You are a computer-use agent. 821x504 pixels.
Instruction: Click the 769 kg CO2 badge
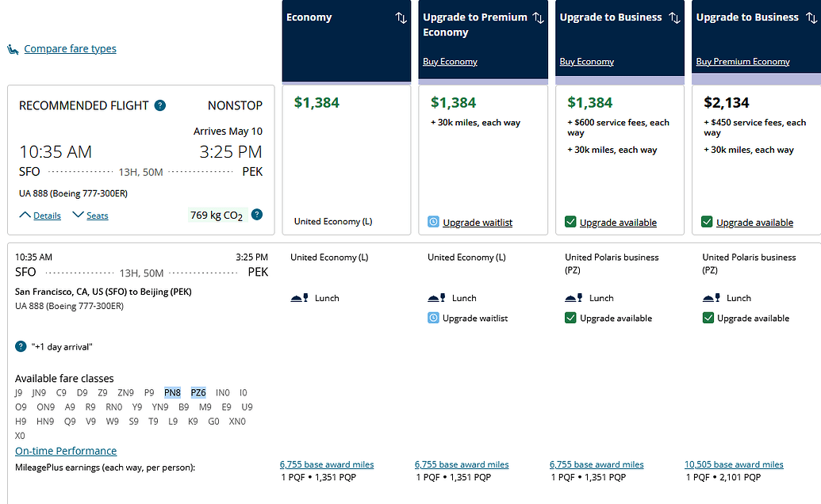[x=217, y=216]
